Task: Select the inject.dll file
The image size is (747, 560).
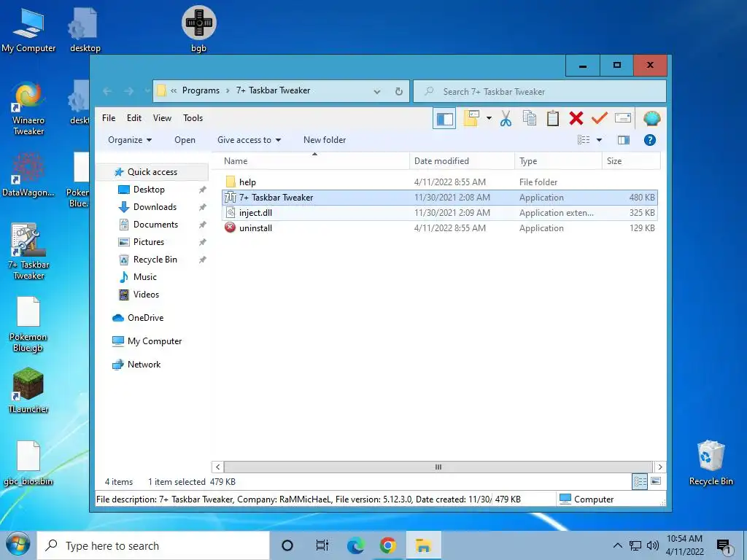Action: (439, 213)
